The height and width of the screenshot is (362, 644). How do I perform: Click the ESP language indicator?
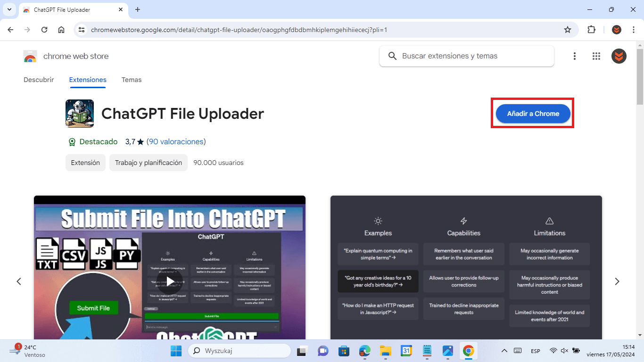(x=536, y=351)
